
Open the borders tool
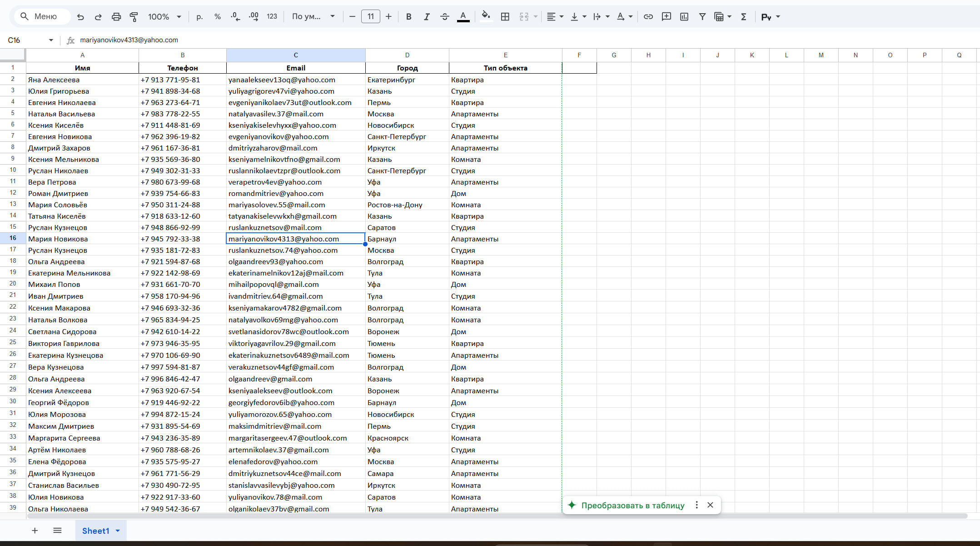[505, 17]
